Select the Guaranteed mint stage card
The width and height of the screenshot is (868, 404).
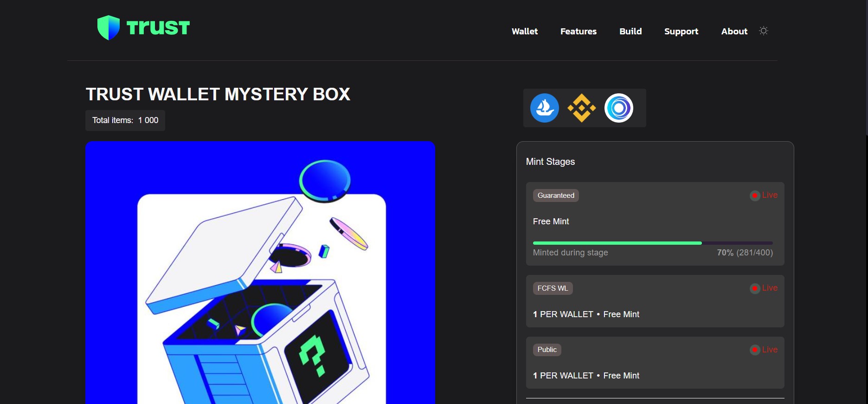point(655,224)
